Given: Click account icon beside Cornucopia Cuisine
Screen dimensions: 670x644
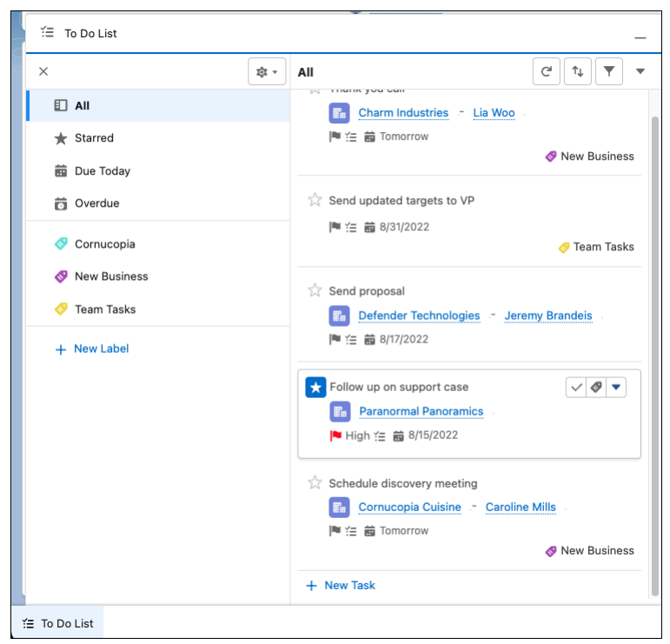Looking at the screenshot, I should 339,508.
